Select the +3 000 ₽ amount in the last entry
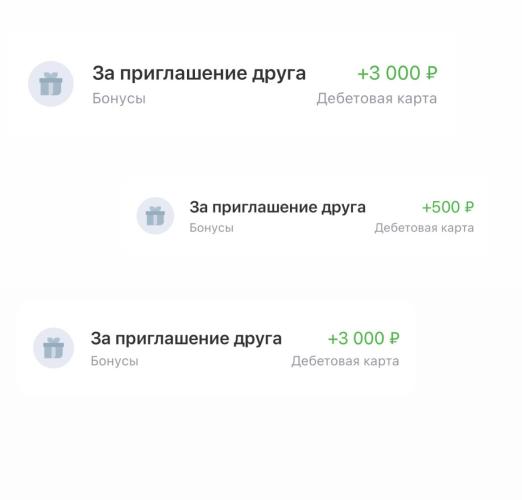Viewport: 522px width, 500px height. (x=364, y=338)
